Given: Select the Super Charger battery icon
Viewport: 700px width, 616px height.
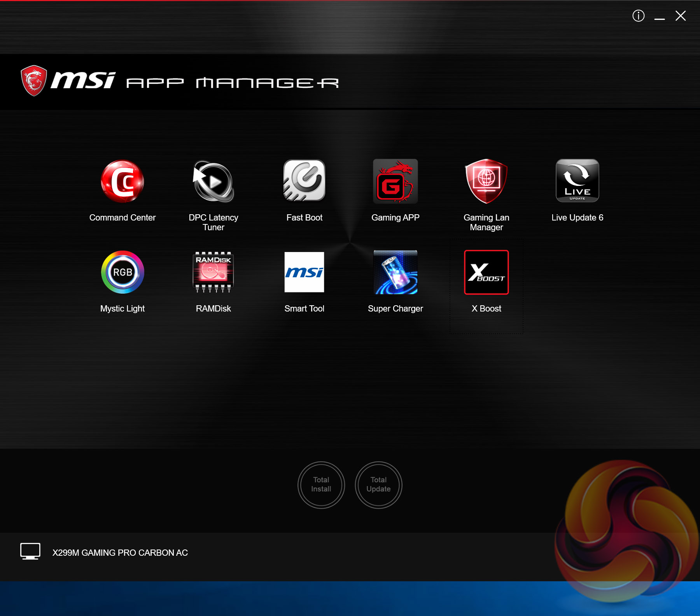Looking at the screenshot, I should click(x=395, y=272).
